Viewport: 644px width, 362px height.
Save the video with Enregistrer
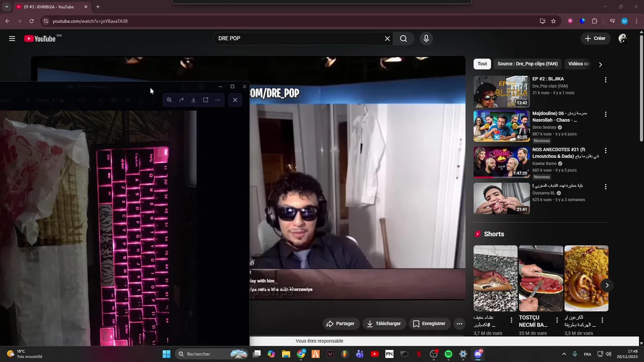(x=429, y=324)
